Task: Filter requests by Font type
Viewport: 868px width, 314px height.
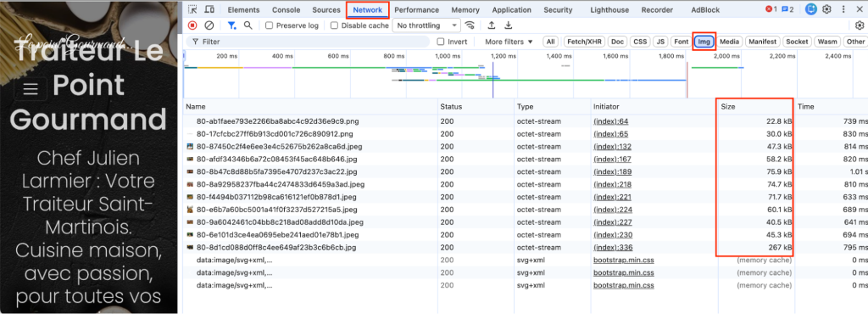Action: [681, 42]
